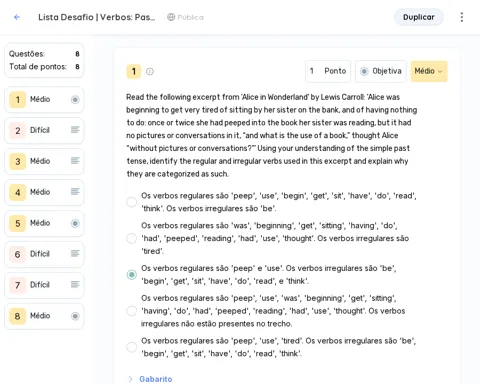Click the globe icon next to Pública
The height and width of the screenshot is (384, 480).
point(171,17)
